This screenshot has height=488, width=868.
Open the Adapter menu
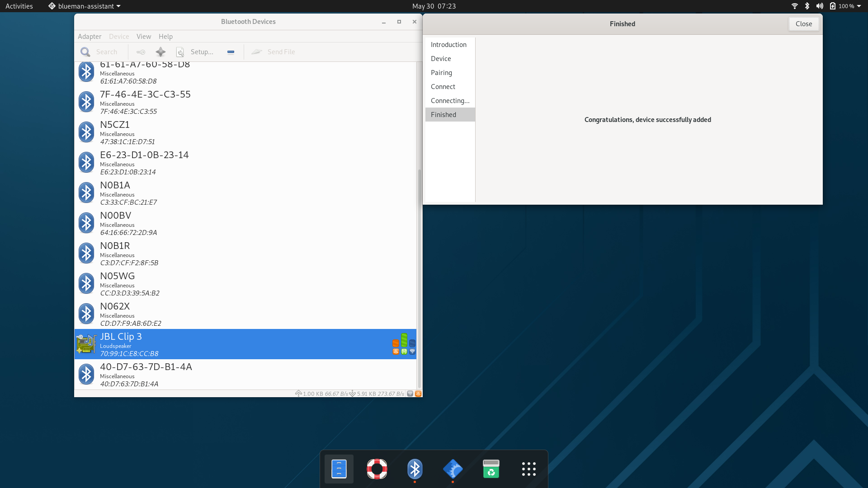(90, 36)
